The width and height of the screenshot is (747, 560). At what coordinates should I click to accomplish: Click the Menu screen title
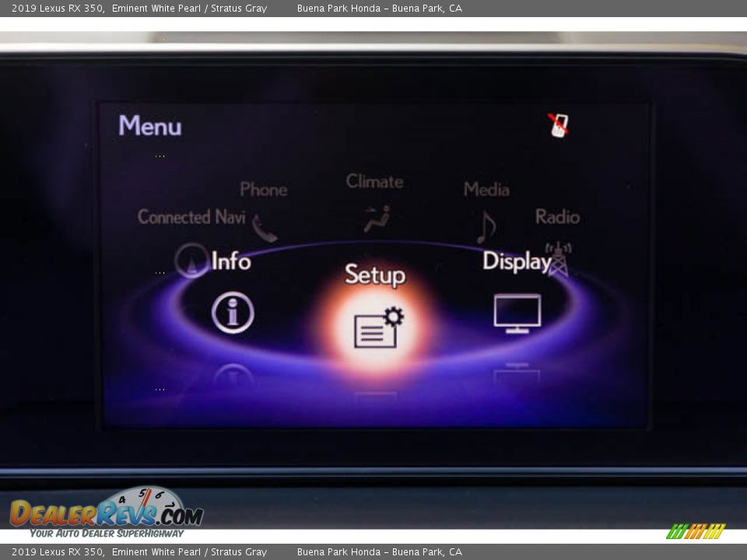point(150,126)
